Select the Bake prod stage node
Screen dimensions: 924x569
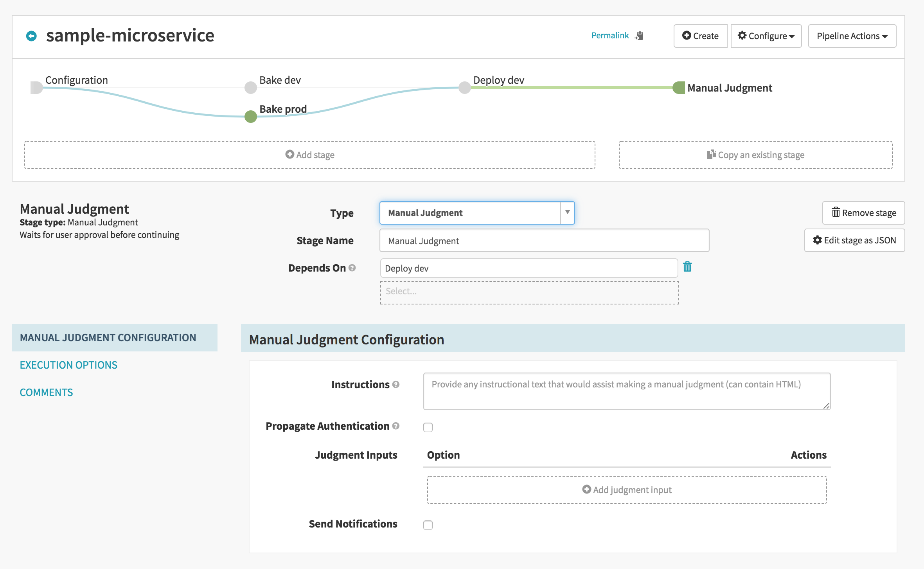click(251, 116)
